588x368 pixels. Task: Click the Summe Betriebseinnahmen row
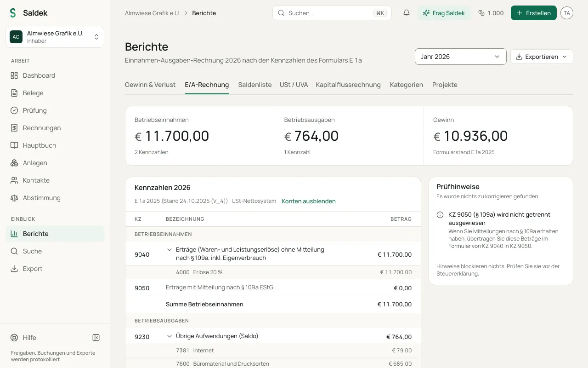click(x=273, y=304)
